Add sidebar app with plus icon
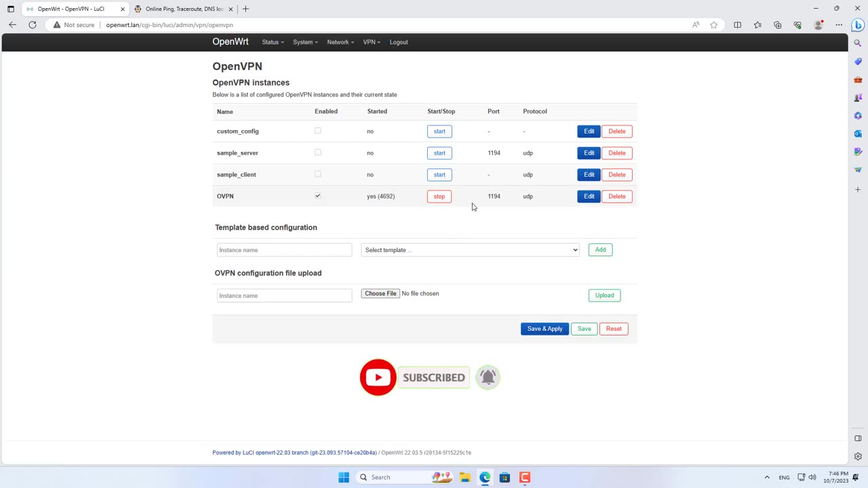The width and height of the screenshot is (868, 488). (858, 189)
